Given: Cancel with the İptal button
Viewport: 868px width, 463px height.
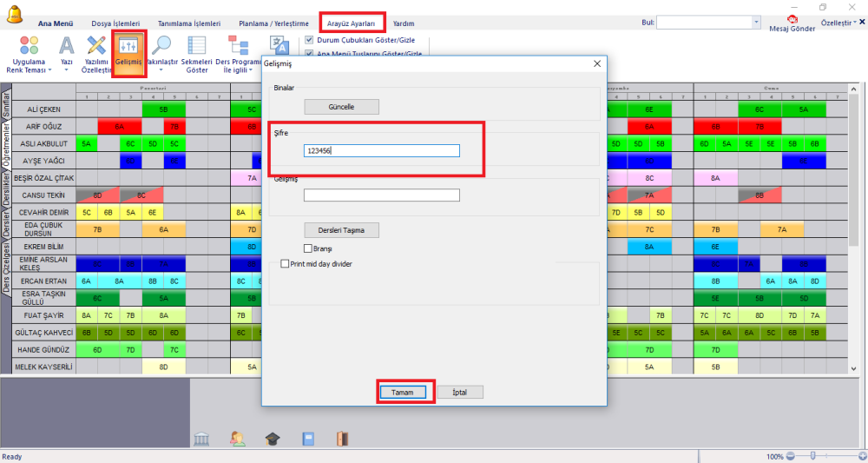Looking at the screenshot, I should pyautogui.click(x=460, y=392).
